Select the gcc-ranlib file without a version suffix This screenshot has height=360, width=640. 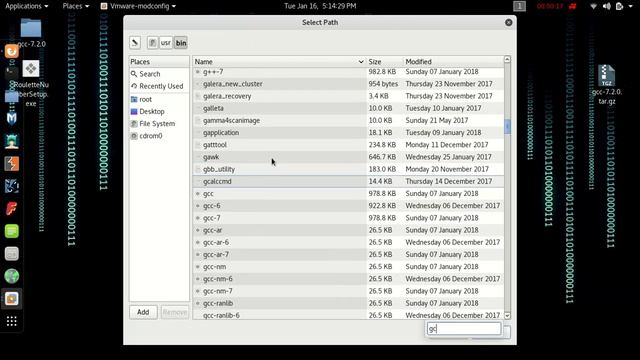pos(348,303)
